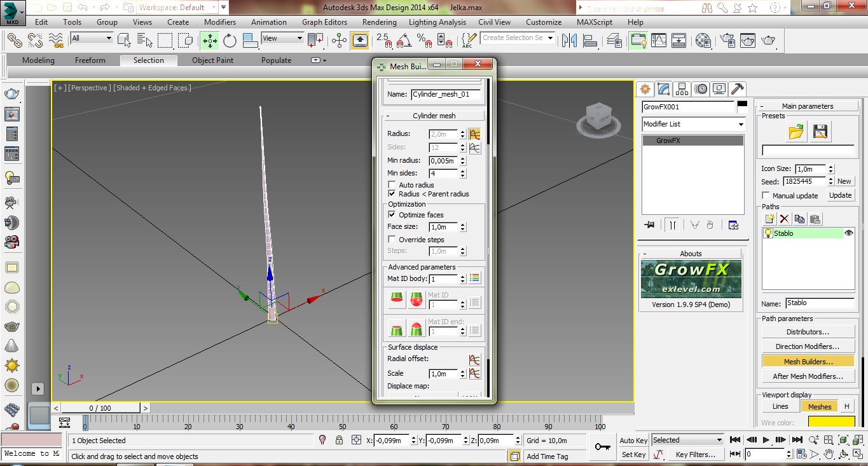Enable Auto radius checkbox
Image resolution: width=868 pixels, height=466 pixels.
point(392,185)
